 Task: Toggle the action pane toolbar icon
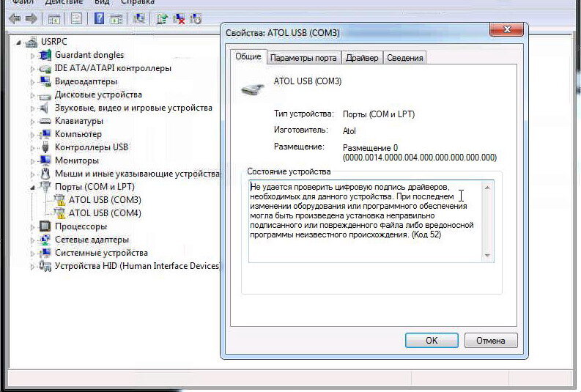[116, 18]
